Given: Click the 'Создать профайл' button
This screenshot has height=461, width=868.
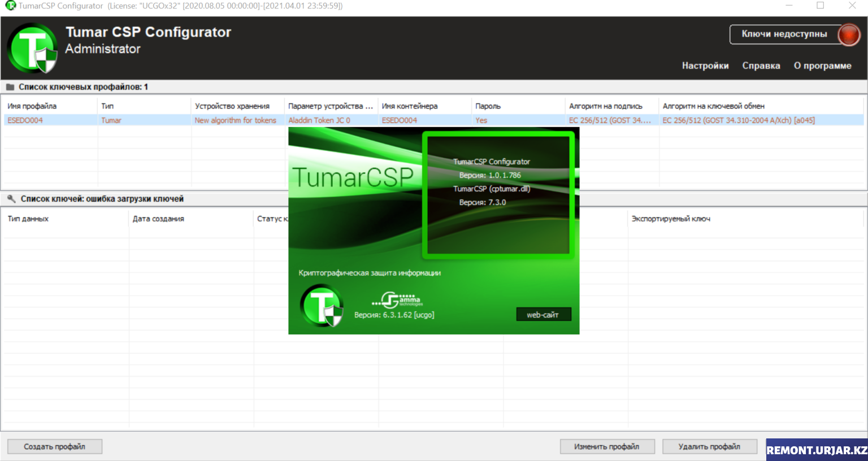Looking at the screenshot, I should (x=55, y=446).
